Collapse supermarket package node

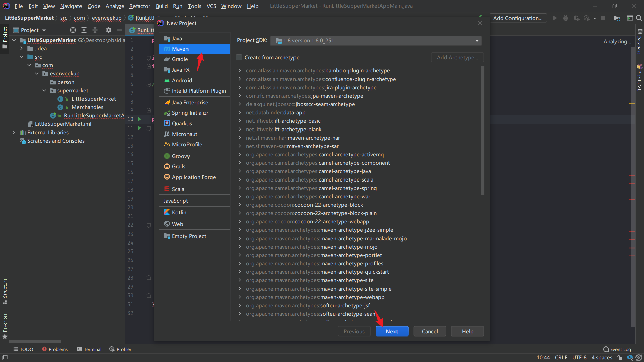(44, 90)
